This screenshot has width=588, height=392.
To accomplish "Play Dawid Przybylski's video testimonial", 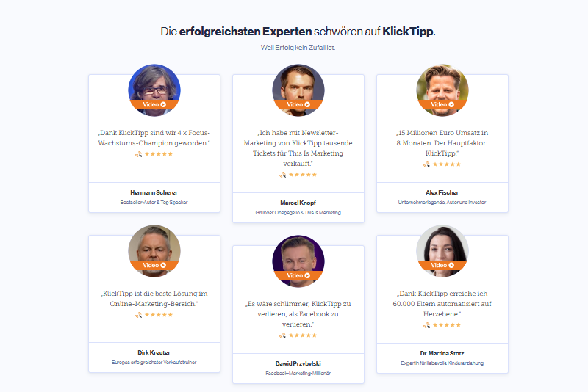I will click(298, 275).
